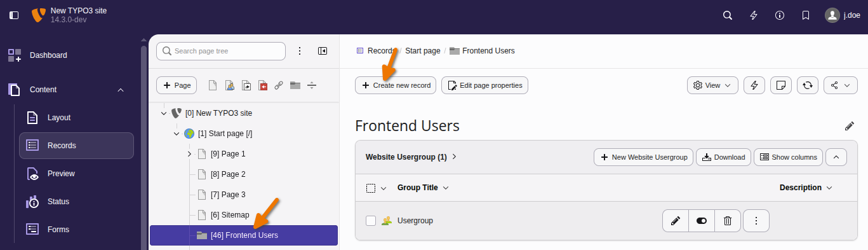Screen dimensions: 868x250
Task: Expand Website Usergroup (1) table link
Action: click(x=411, y=157)
